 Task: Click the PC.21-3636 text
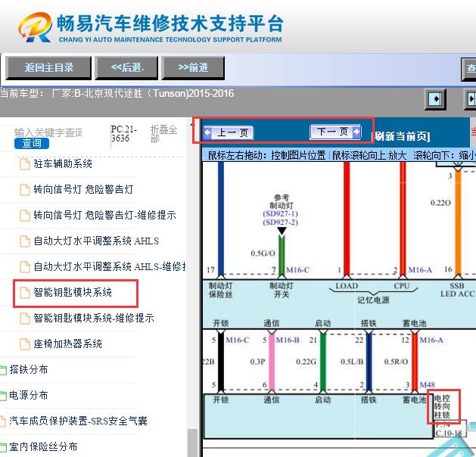pos(123,134)
